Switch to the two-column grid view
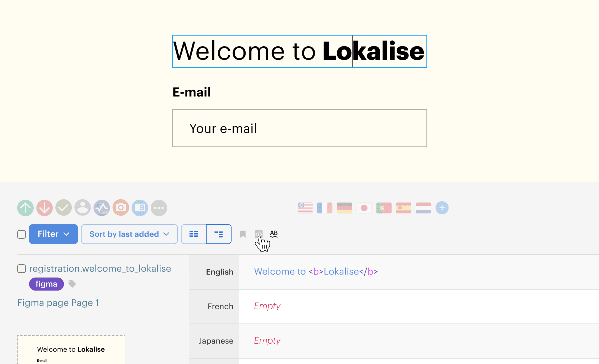Screen dimensions: 599x364 [194, 234]
